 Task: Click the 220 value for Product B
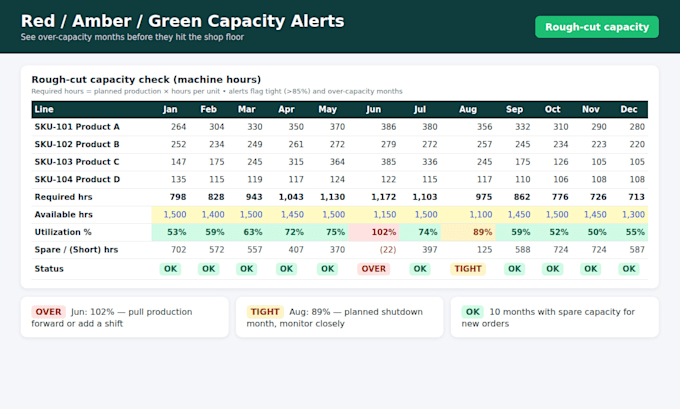[x=637, y=144]
